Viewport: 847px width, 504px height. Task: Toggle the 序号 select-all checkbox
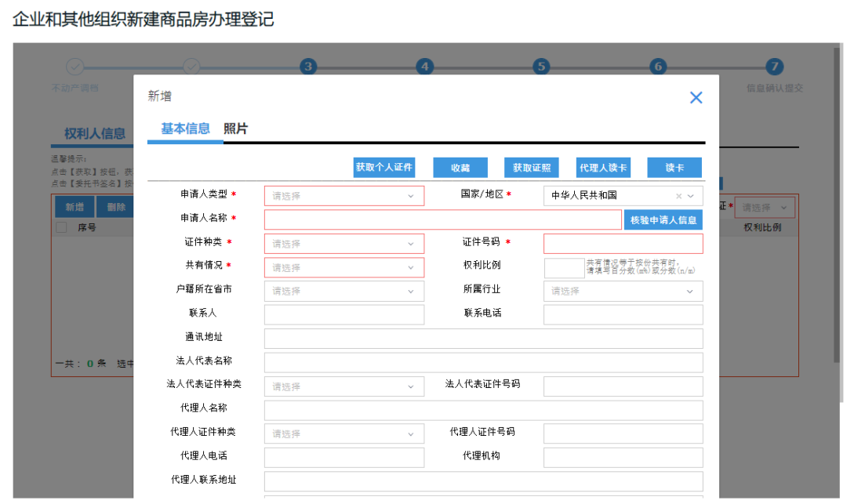(60, 227)
